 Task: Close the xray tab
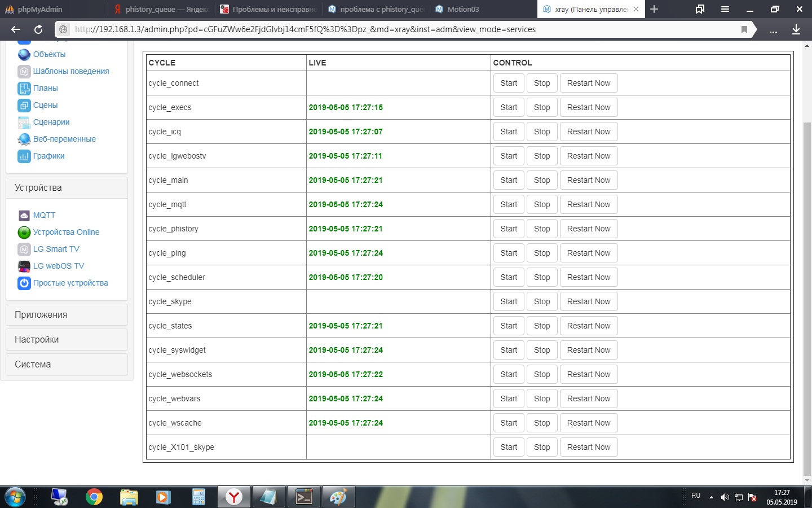(x=636, y=9)
